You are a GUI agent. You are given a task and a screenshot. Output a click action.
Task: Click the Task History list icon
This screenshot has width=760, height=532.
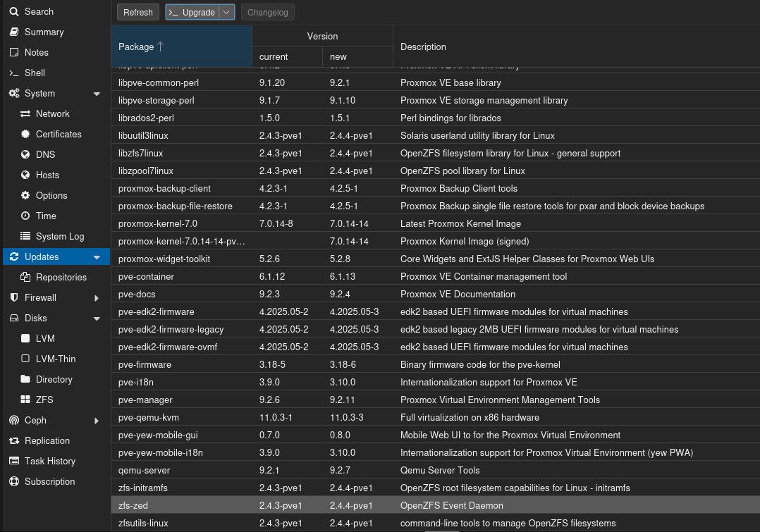(14, 461)
